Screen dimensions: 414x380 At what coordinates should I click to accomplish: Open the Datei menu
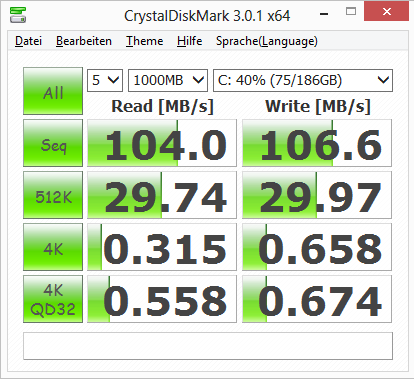pyautogui.click(x=28, y=41)
